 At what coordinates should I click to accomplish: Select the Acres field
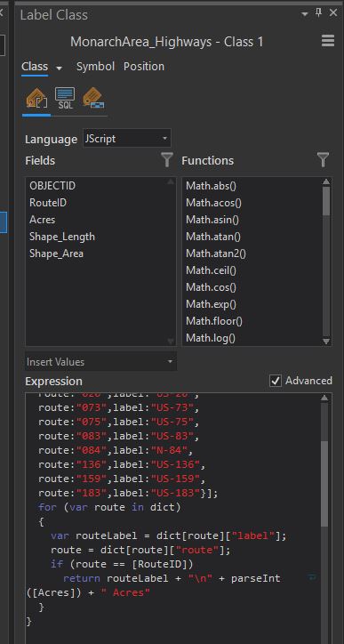point(43,220)
